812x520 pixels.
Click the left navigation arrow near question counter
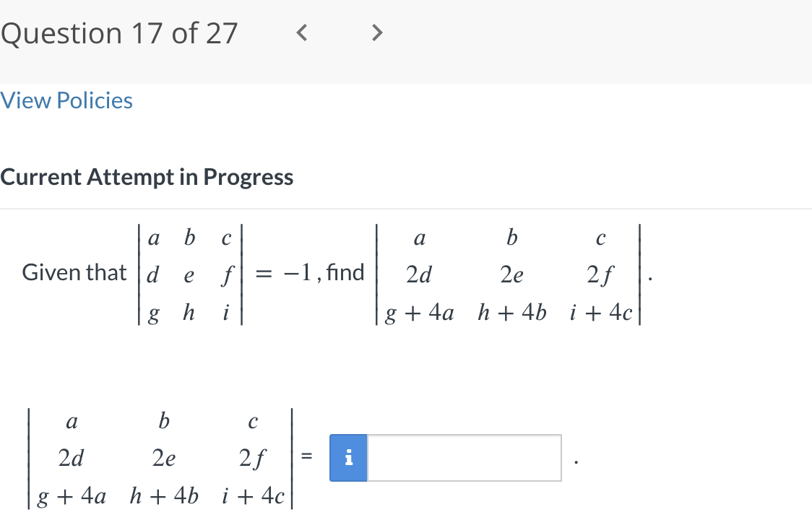[x=302, y=32]
